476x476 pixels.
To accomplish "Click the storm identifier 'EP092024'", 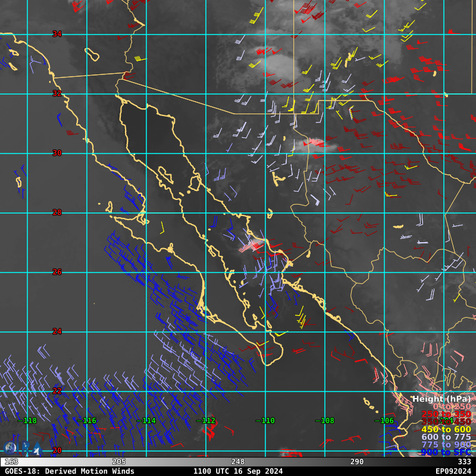I will pos(453,471).
